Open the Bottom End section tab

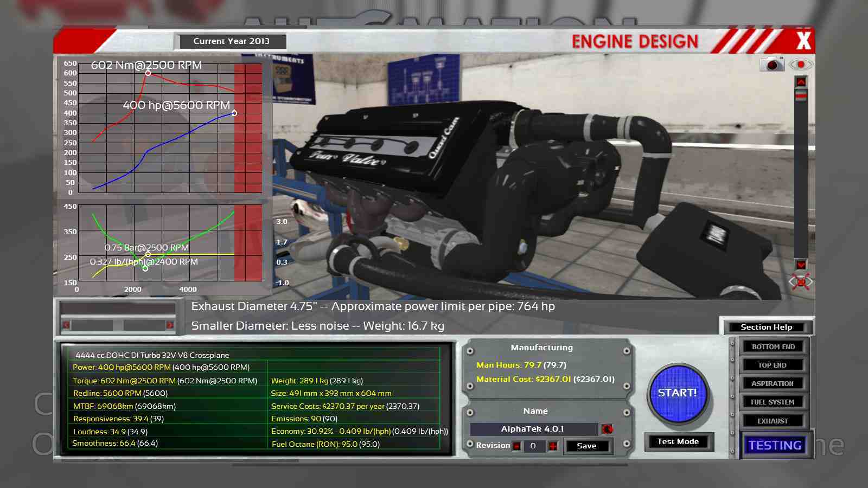click(x=773, y=346)
